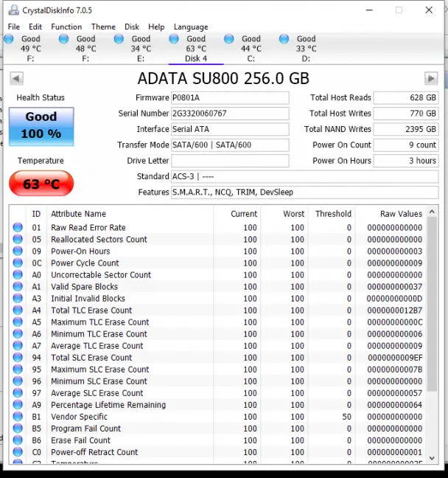
Task: Click status orb for Uncorrectable Sector Count
Action: pos(18,274)
